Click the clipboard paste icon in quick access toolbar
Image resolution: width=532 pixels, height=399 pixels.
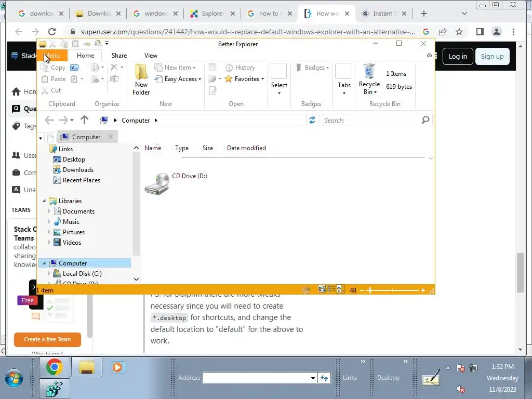[75, 44]
